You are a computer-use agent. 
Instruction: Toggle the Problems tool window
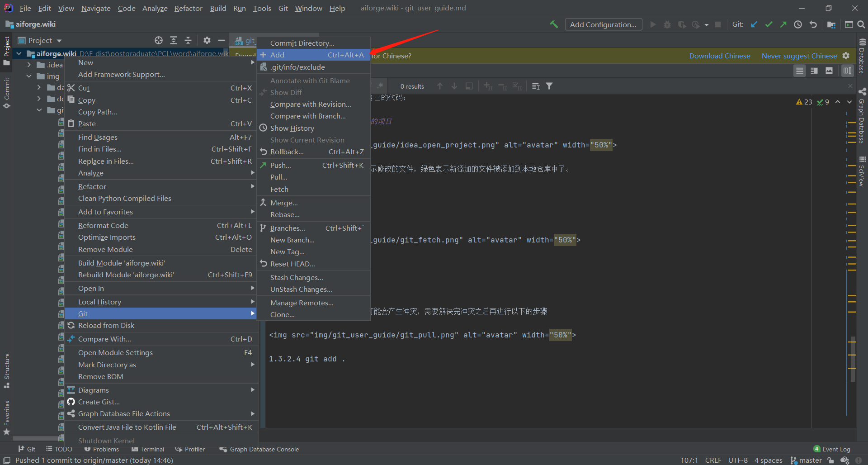pos(101,449)
